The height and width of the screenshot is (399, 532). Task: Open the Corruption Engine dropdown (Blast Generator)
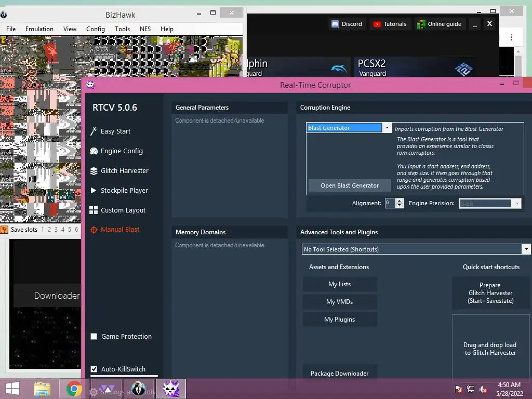point(387,128)
